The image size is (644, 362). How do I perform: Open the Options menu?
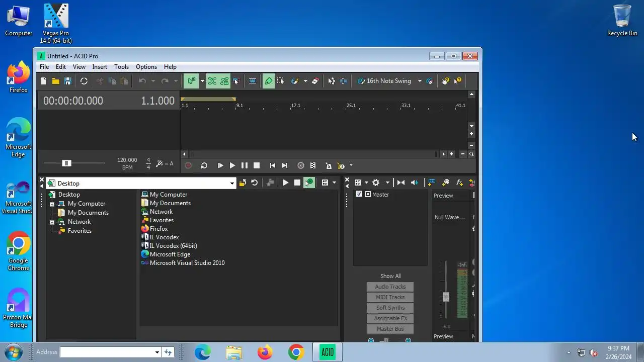click(146, 67)
